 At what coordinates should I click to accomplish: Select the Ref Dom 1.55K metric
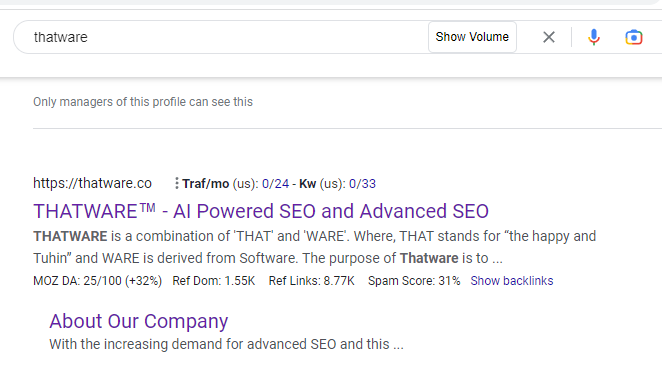pyautogui.click(x=214, y=281)
